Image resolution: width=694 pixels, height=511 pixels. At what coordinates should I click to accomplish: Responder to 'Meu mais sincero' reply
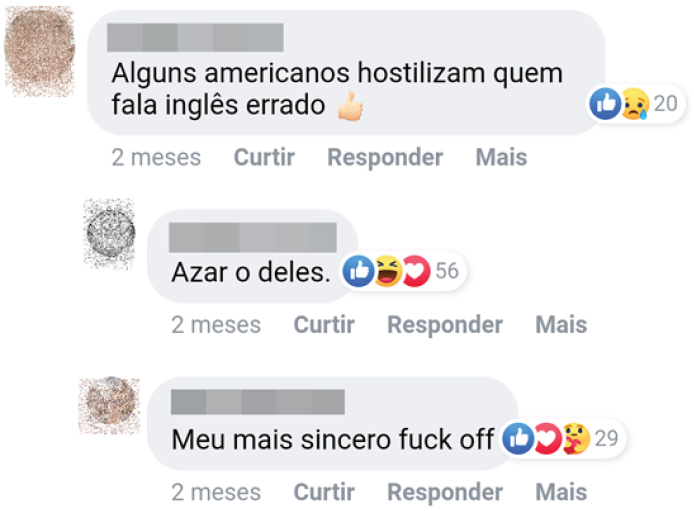(x=445, y=492)
